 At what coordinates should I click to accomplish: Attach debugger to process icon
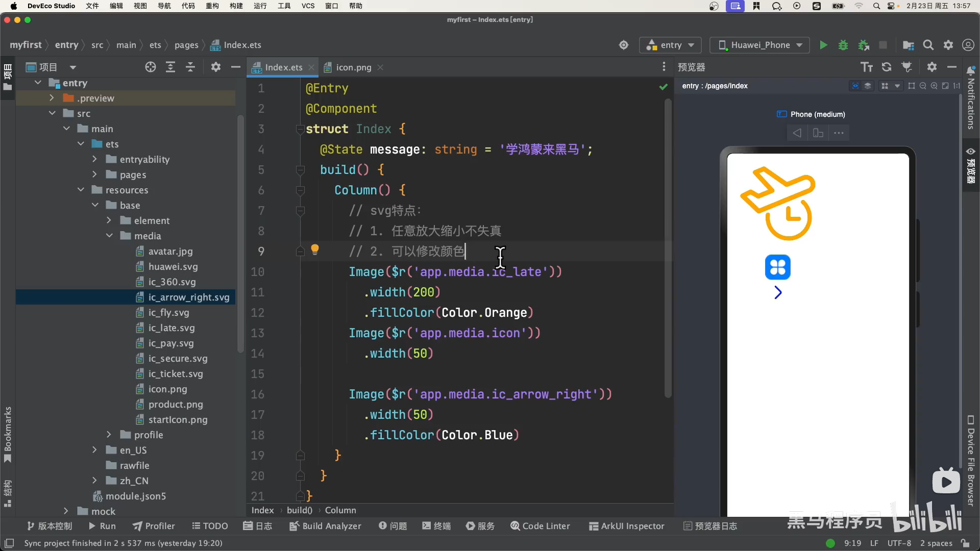tap(864, 45)
